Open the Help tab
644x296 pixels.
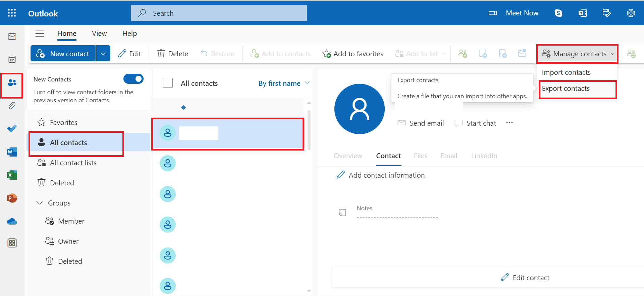(x=129, y=34)
